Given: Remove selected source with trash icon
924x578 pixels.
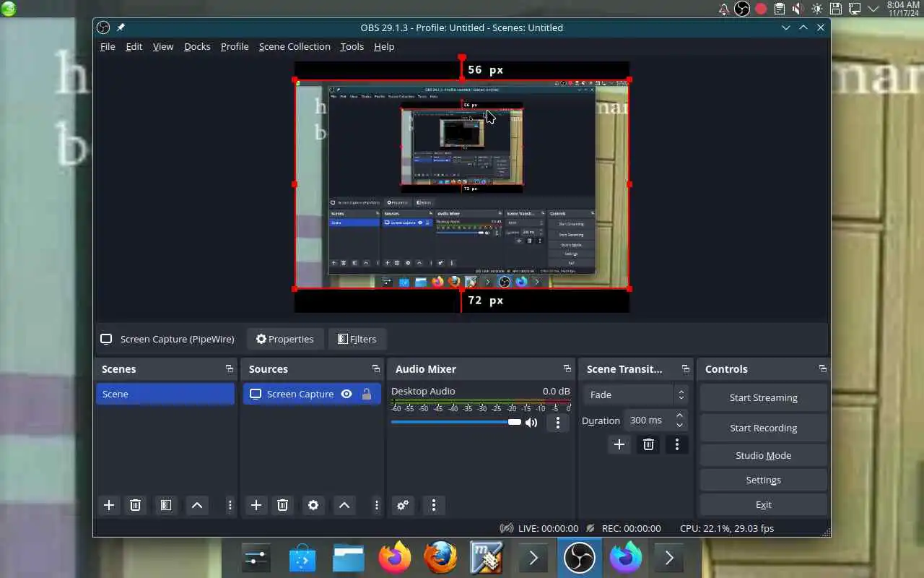Looking at the screenshot, I should pyautogui.click(x=283, y=506).
